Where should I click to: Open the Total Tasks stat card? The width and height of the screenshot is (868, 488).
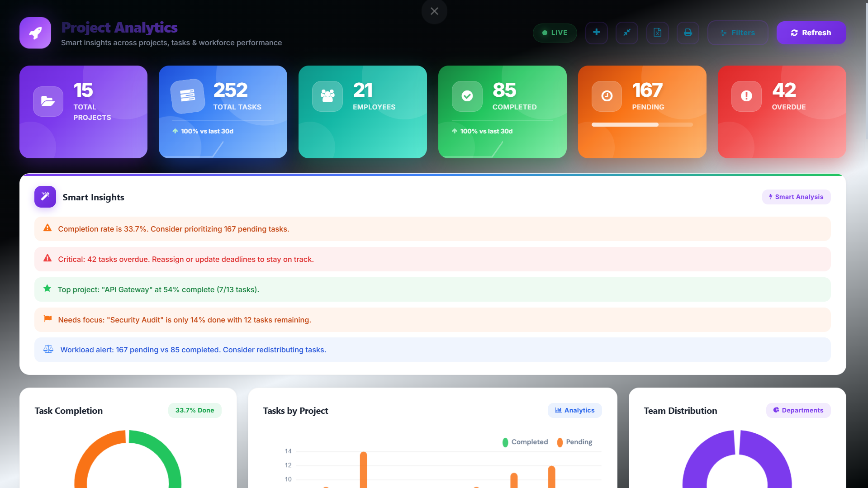223,112
